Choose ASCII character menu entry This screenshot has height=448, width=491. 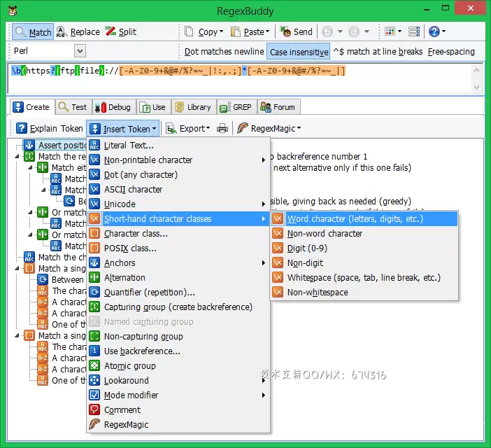pos(178,189)
